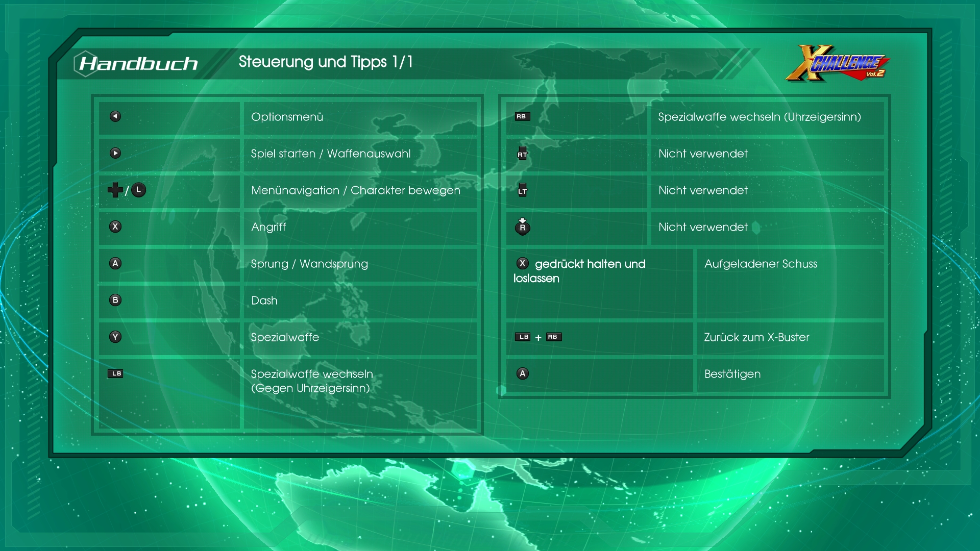Click the LB icon for Gegen Uhrzeigersinn
Image resolution: width=980 pixels, height=551 pixels.
tap(115, 373)
